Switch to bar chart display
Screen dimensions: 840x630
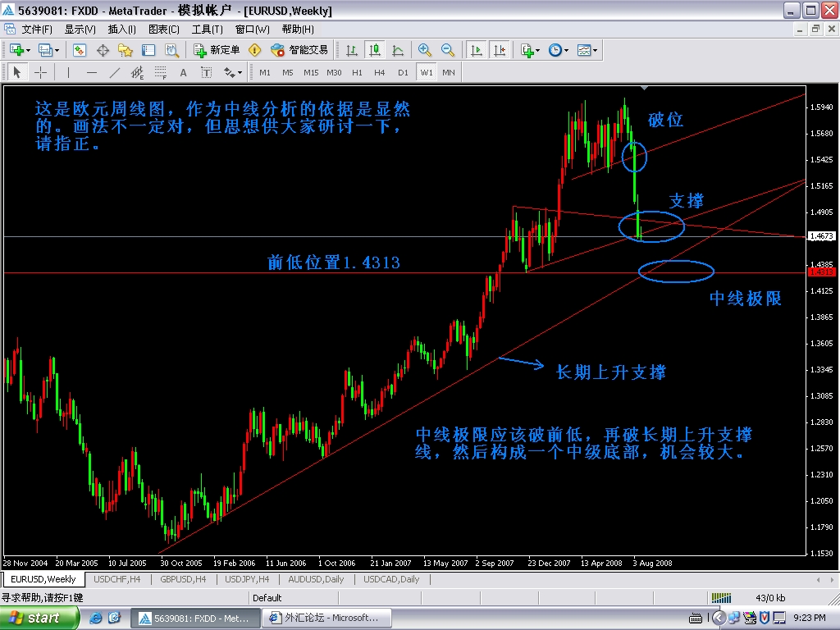[352, 50]
